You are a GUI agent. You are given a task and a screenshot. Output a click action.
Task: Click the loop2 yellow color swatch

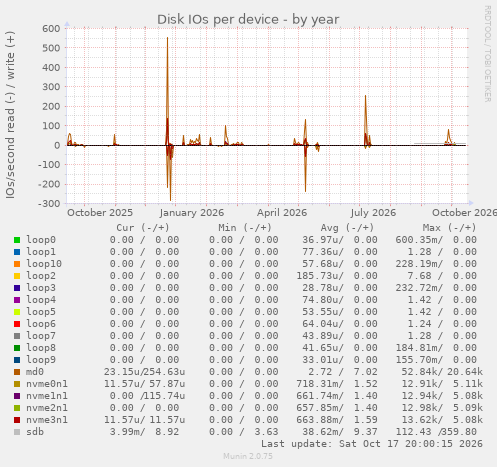(17, 276)
